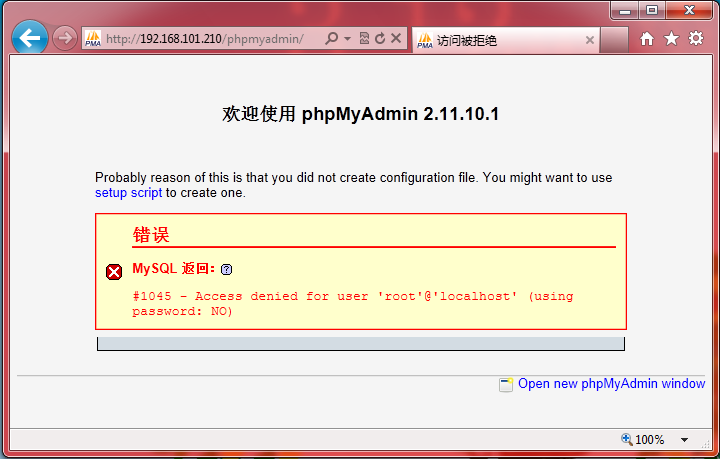Open MySQL documentation help icon

226,269
